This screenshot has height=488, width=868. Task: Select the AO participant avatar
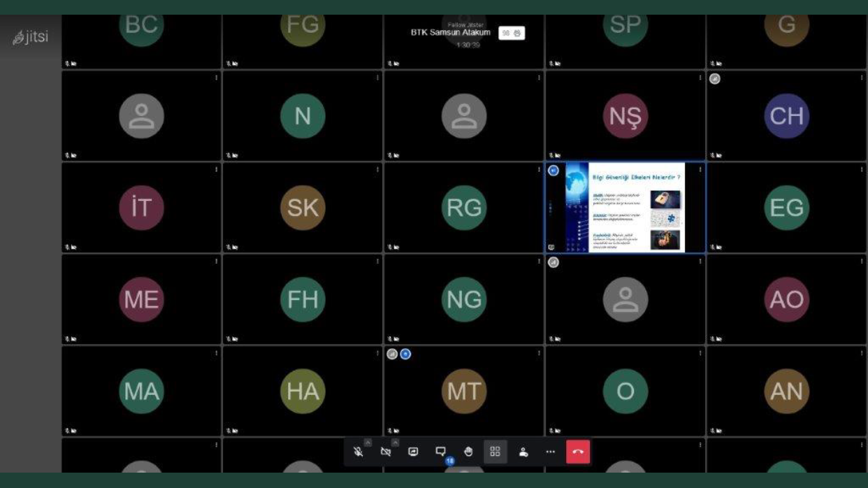(786, 299)
